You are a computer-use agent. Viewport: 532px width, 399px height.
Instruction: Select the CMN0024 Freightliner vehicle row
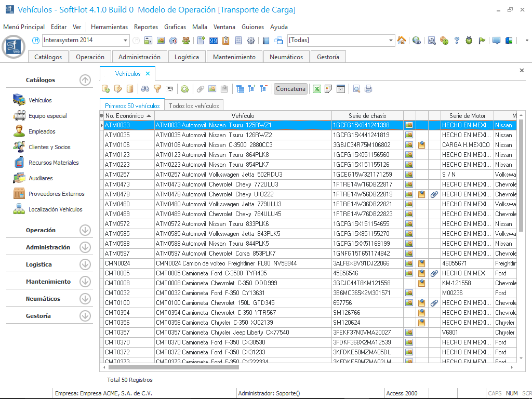(243, 263)
